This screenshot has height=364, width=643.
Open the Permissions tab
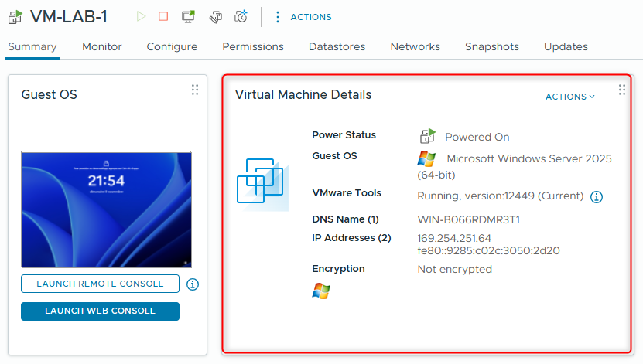click(x=253, y=46)
